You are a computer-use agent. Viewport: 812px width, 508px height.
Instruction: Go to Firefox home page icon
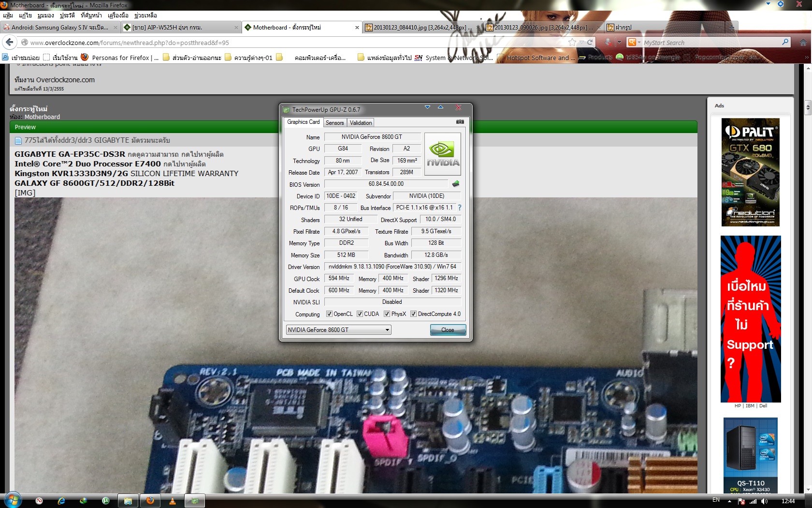[803, 43]
